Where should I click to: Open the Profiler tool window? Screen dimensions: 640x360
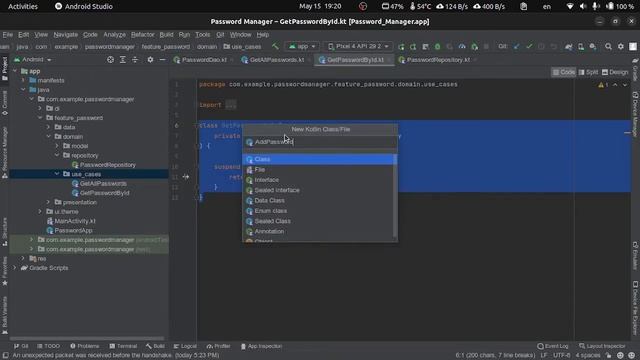[218, 346]
